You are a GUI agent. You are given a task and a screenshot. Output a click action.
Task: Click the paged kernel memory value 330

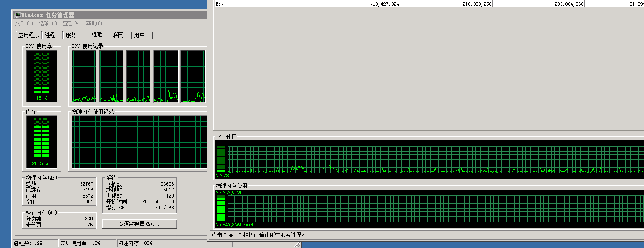tap(89, 219)
